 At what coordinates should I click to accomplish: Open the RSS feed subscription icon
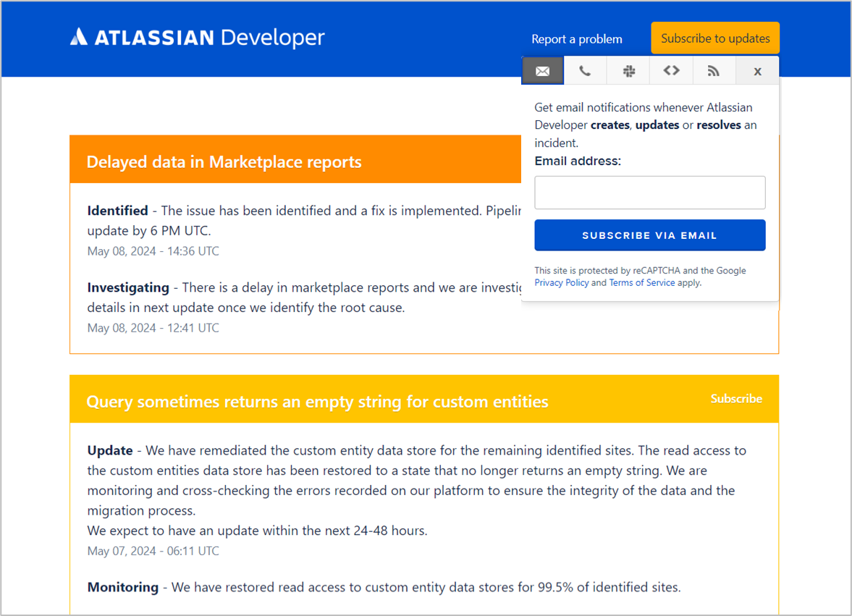click(714, 70)
